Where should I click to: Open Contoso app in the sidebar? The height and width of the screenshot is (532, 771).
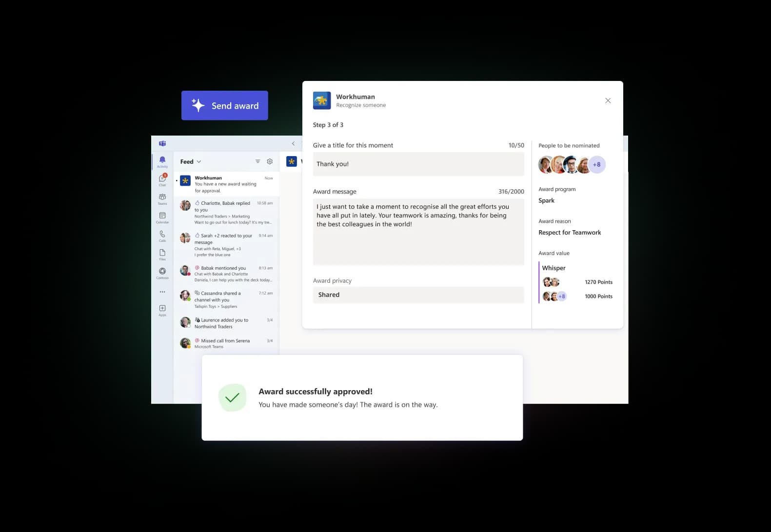(x=162, y=273)
